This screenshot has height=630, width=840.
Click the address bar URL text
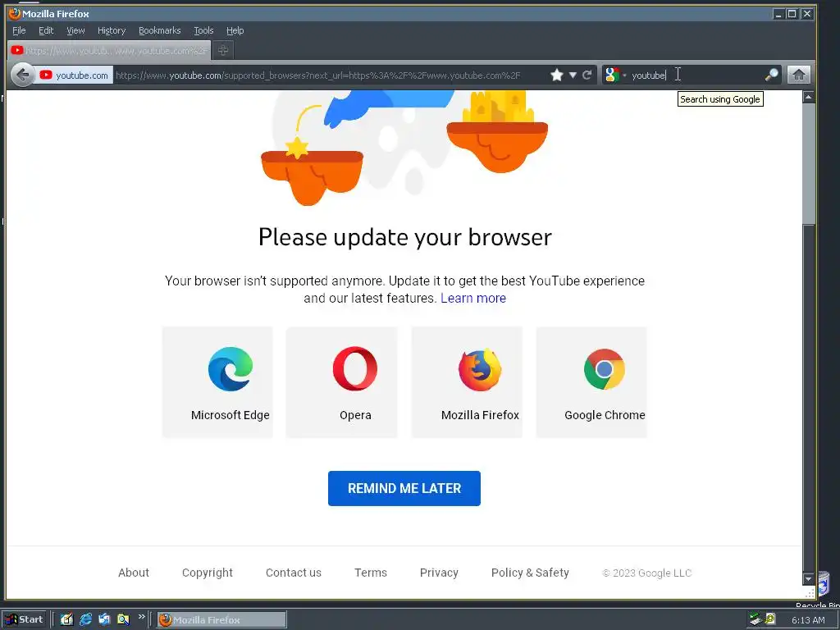318,75
